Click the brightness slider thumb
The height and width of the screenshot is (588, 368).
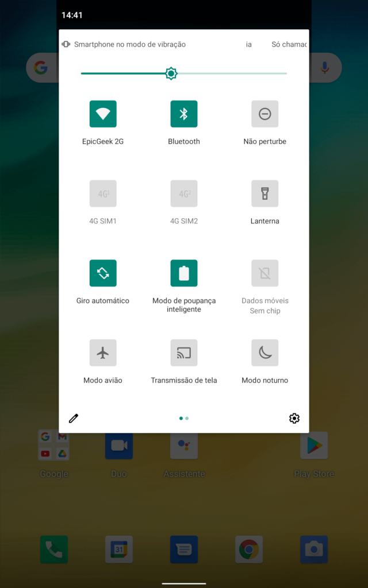click(x=171, y=73)
